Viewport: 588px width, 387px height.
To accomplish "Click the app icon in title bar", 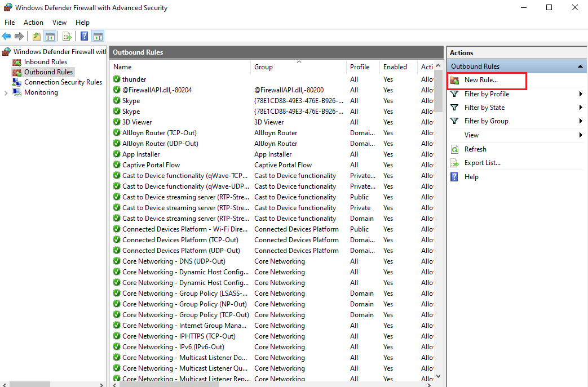I will click(7, 7).
